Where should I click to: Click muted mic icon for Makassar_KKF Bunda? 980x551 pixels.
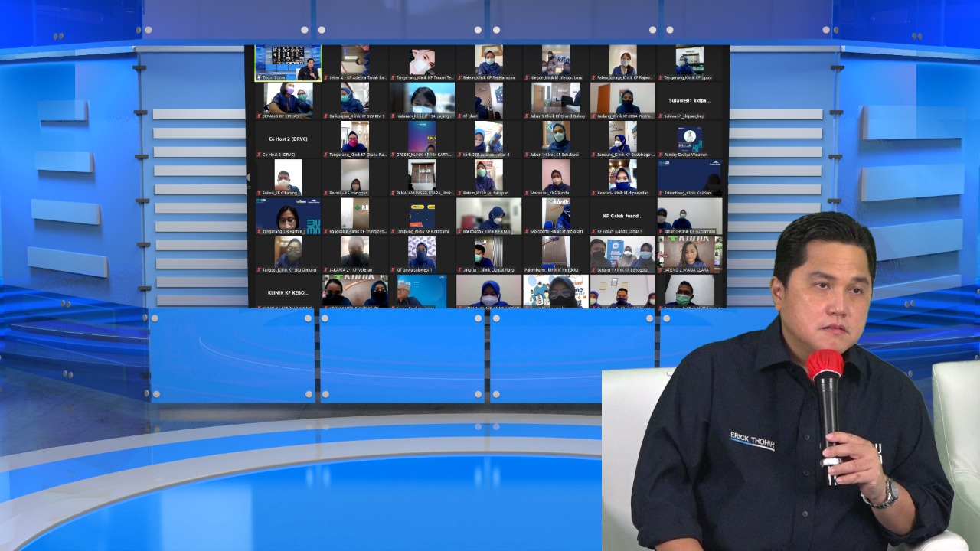[526, 193]
